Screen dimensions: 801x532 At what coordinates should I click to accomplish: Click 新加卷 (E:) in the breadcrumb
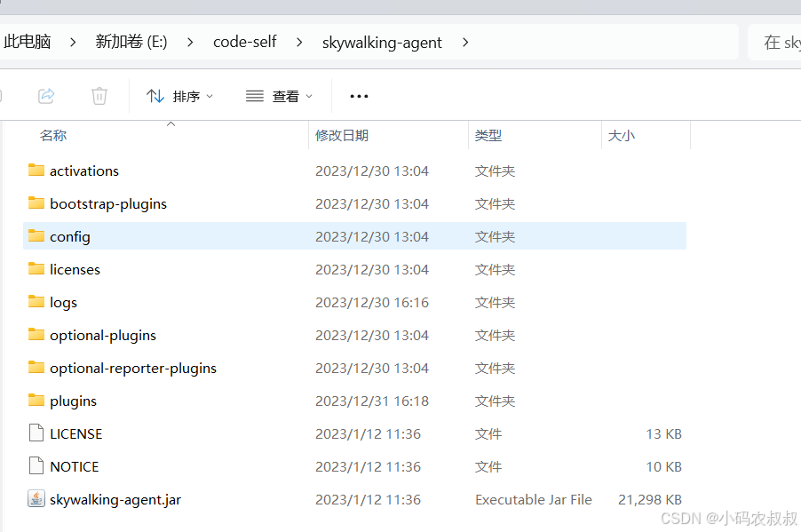tap(131, 42)
